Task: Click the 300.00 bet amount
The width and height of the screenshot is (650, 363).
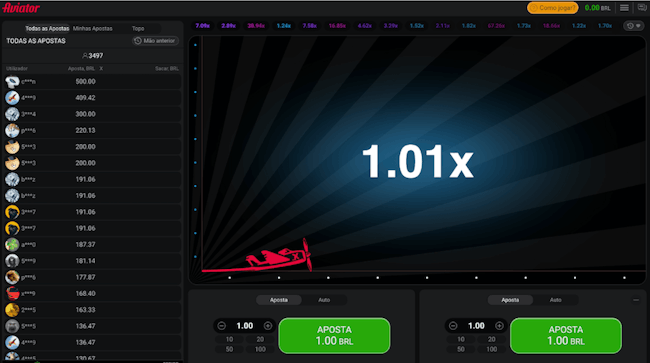Action: (x=85, y=114)
